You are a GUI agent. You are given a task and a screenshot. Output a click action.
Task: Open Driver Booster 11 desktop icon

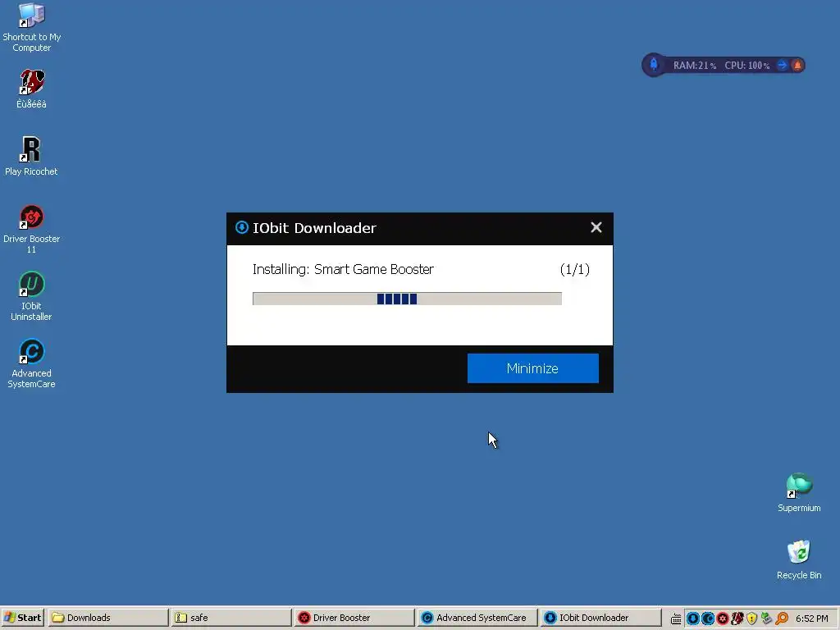point(32,229)
